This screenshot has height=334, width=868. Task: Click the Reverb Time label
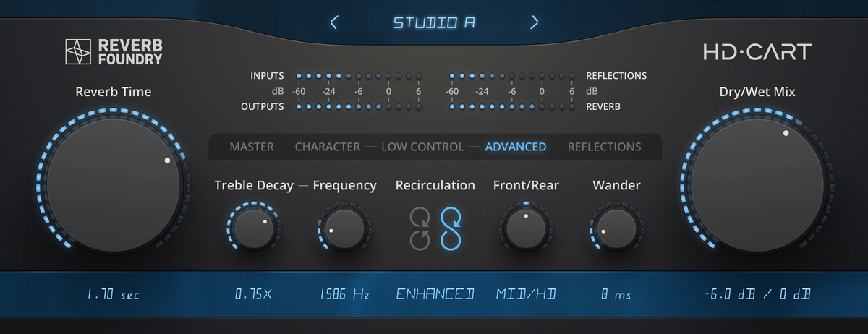pyautogui.click(x=114, y=92)
